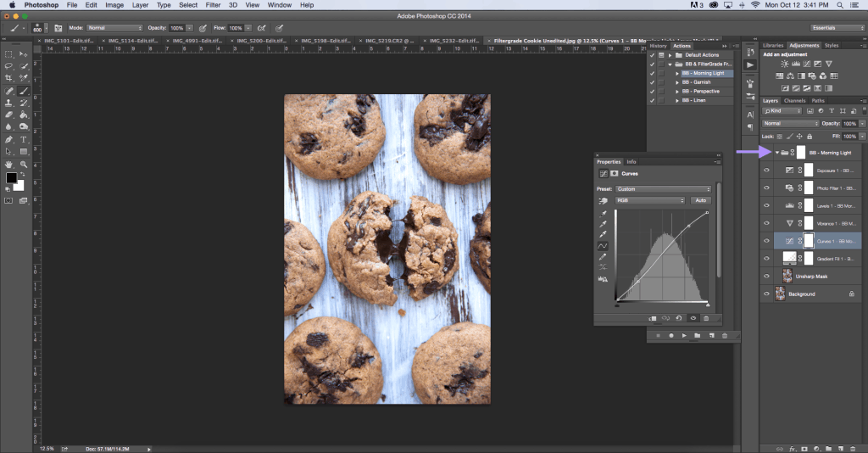Toggle visibility of Background layer
Viewport: 868px width, 453px height.
tap(766, 294)
